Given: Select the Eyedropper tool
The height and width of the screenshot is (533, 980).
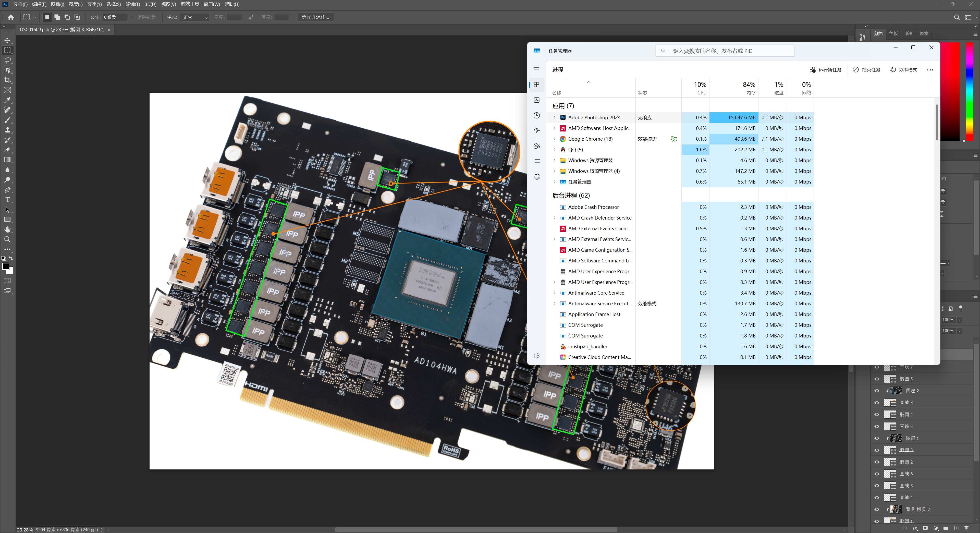Looking at the screenshot, I should coord(7,100).
